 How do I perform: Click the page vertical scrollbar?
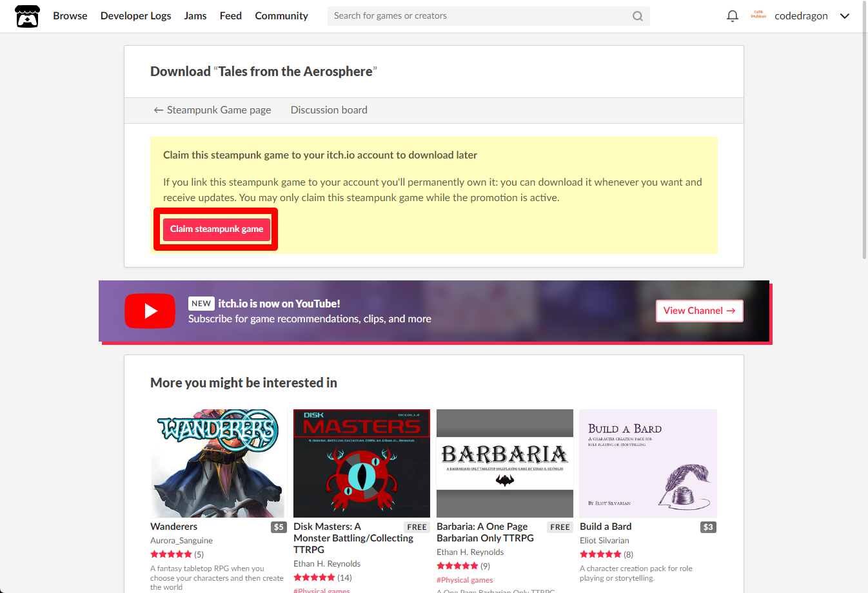pyautogui.click(x=864, y=129)
